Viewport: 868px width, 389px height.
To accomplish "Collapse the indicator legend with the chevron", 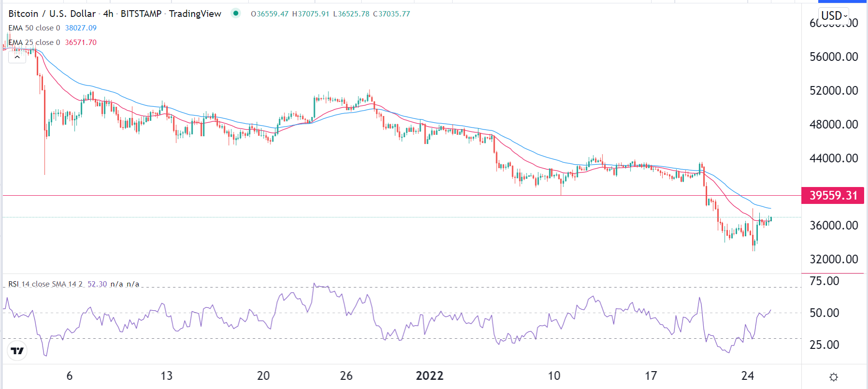I will coord(17,57).
